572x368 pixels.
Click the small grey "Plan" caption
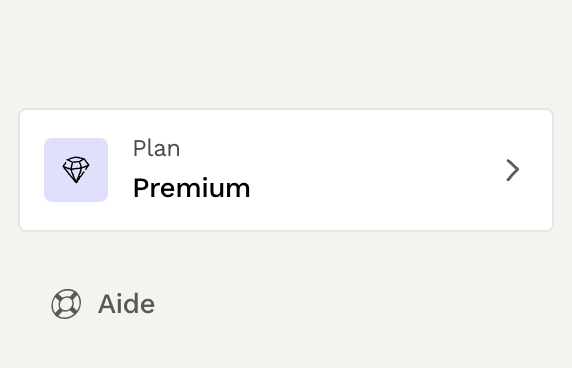(x=156, y=148)
